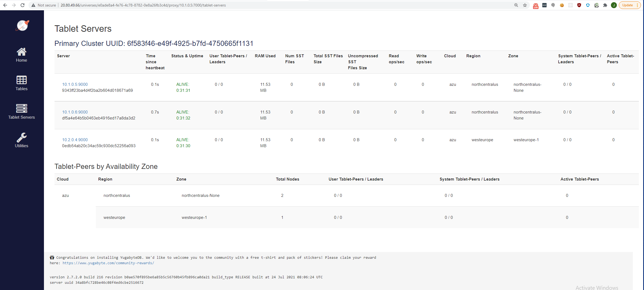The height and width of the screenshot is (290, 644).
Task: Open the Chrome profile avatar J
Action: point(614,5)
